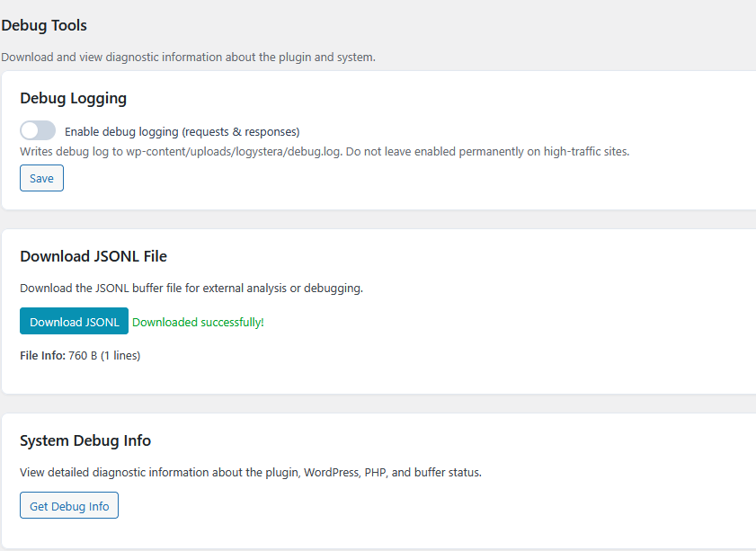
Task: Open Get Debug Info
Action: tap(69, 506)
